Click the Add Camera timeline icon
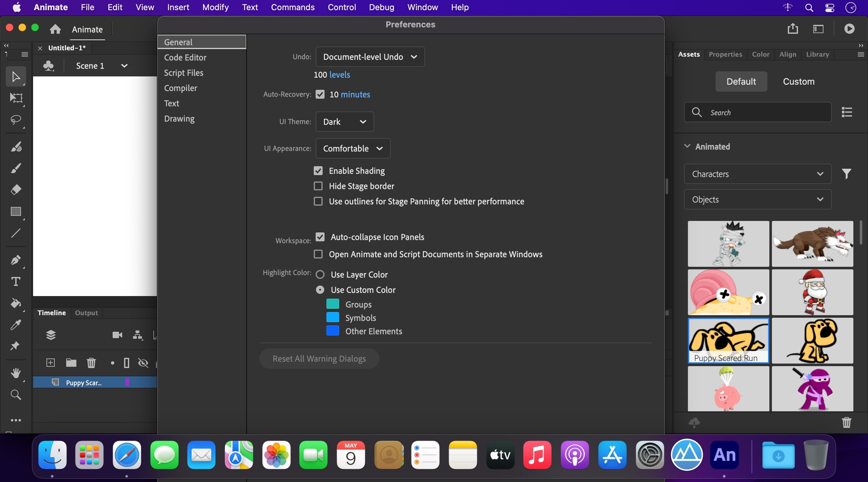The width and height of the screenshot is (868, 482). 117,335
